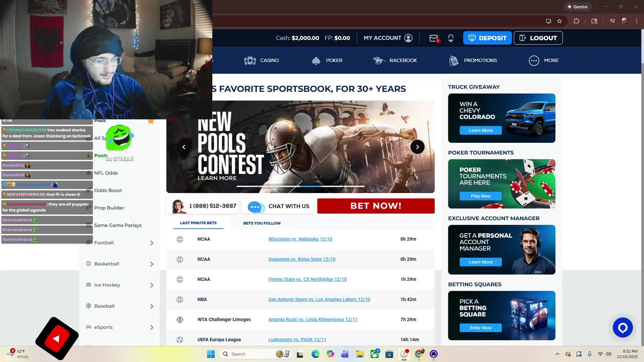
Task: Open Microsoft Edge from taskbar
Action: tap(315, 354)
